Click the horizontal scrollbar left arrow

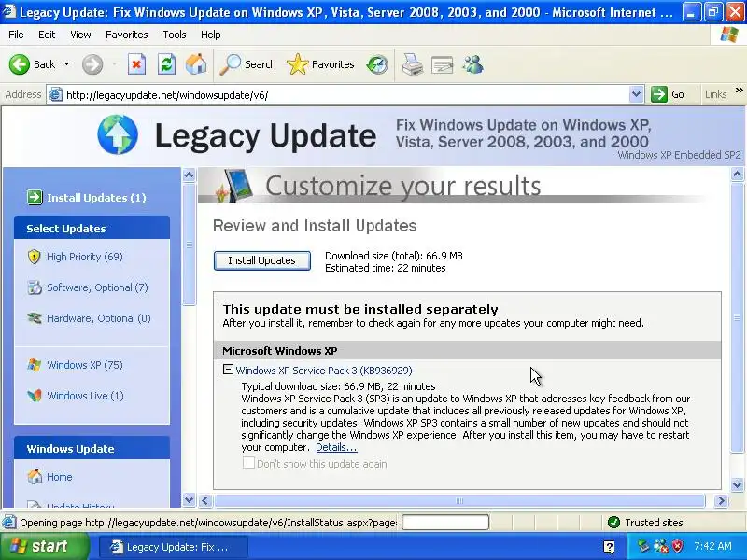[205, 500]
